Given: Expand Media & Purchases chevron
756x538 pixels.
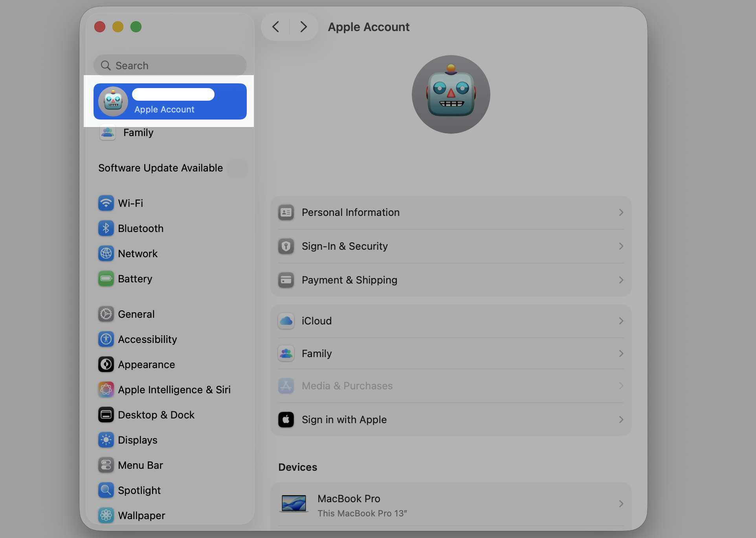Looking at the screenshot, I should (x=621, y=386).
